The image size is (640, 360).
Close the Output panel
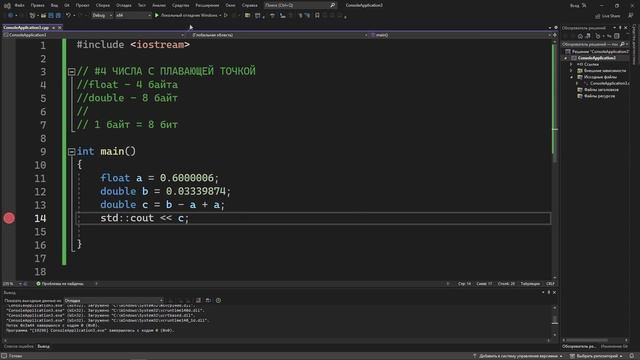click(554, 293)
